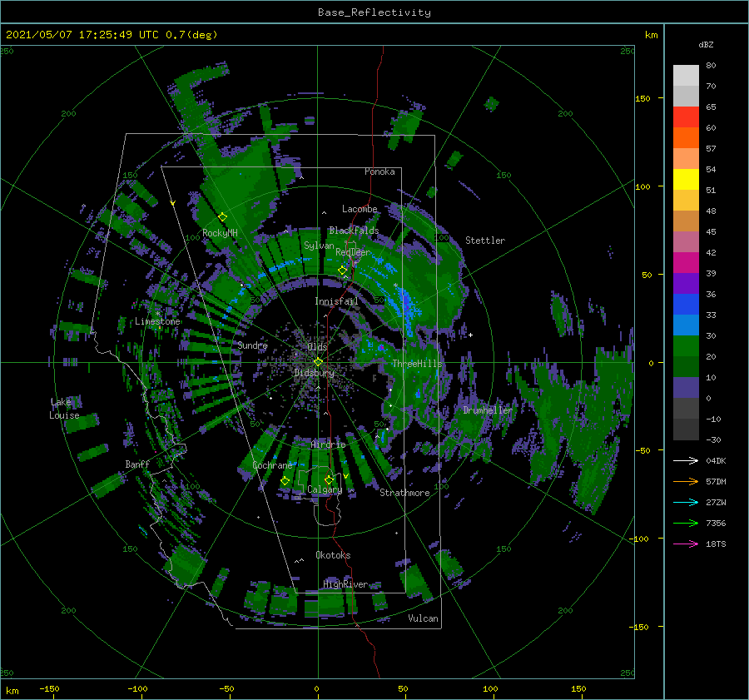Pick the royal blue swatch in the dBZ scale
Screen dimensions: 749x700
(686, 305)
